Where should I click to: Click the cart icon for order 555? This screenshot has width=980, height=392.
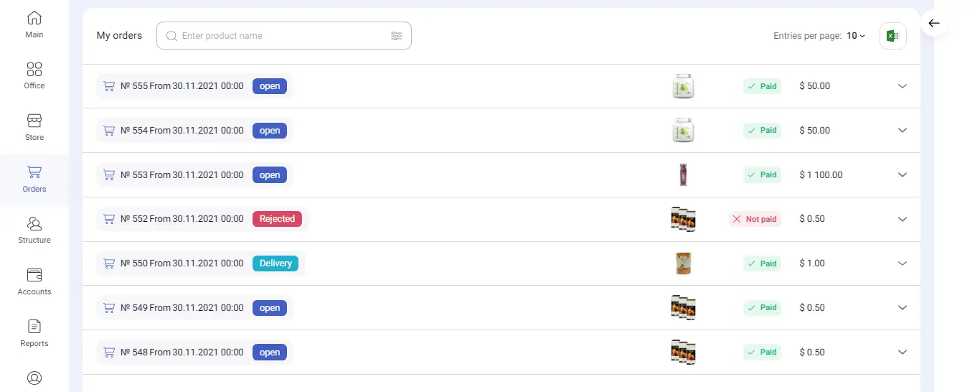tap(109, 86)
